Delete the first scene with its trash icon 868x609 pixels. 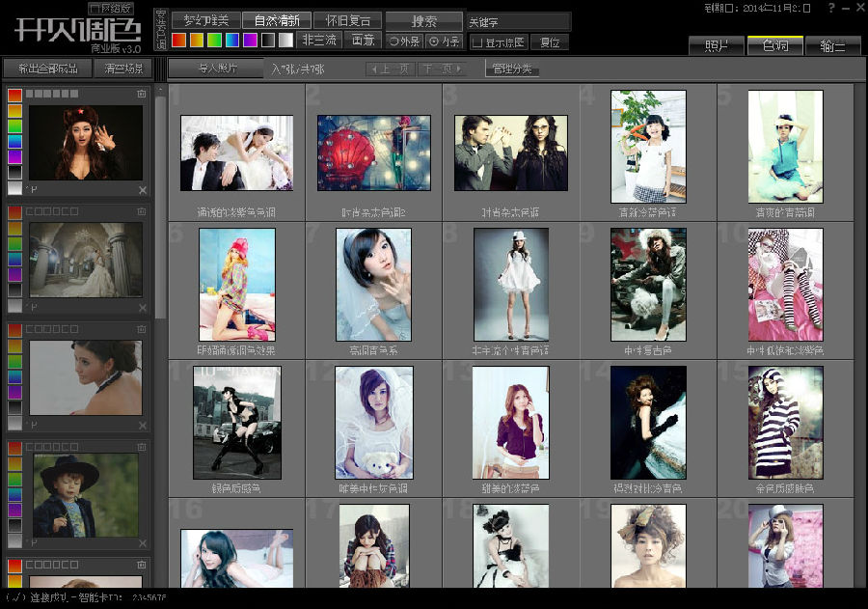click(142, 94)
